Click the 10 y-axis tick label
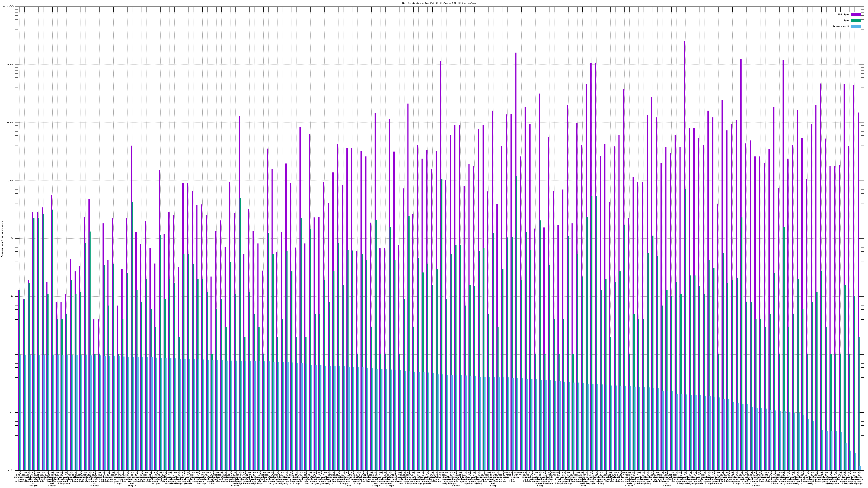Image resolution: width=868 pixels, height=488 pixels. [x=12, y=297]
